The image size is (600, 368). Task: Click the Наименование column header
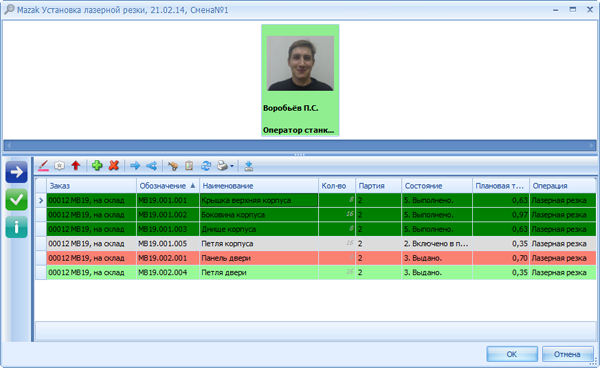pyautogui.click(x=259, y=186)
